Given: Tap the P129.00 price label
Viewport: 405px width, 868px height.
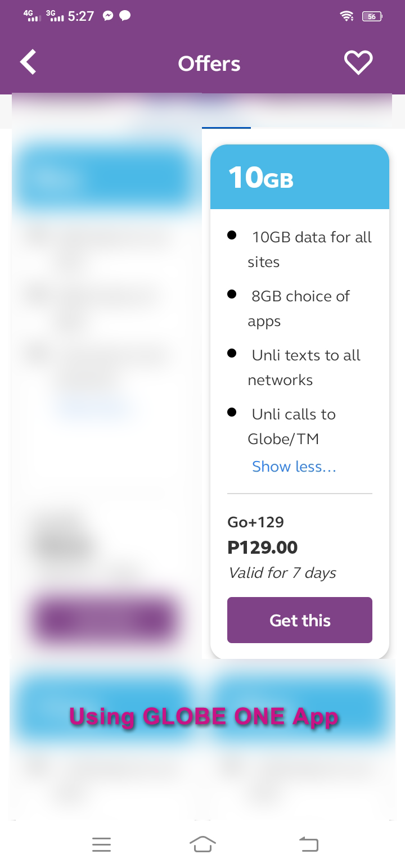Looking at the screenshot, I should tap(262, 547).
